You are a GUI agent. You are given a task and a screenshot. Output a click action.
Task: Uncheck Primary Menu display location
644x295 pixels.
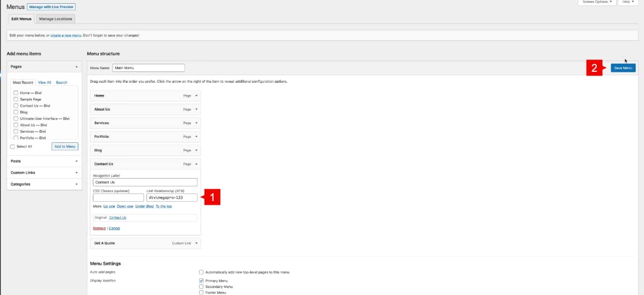(201, 281)
